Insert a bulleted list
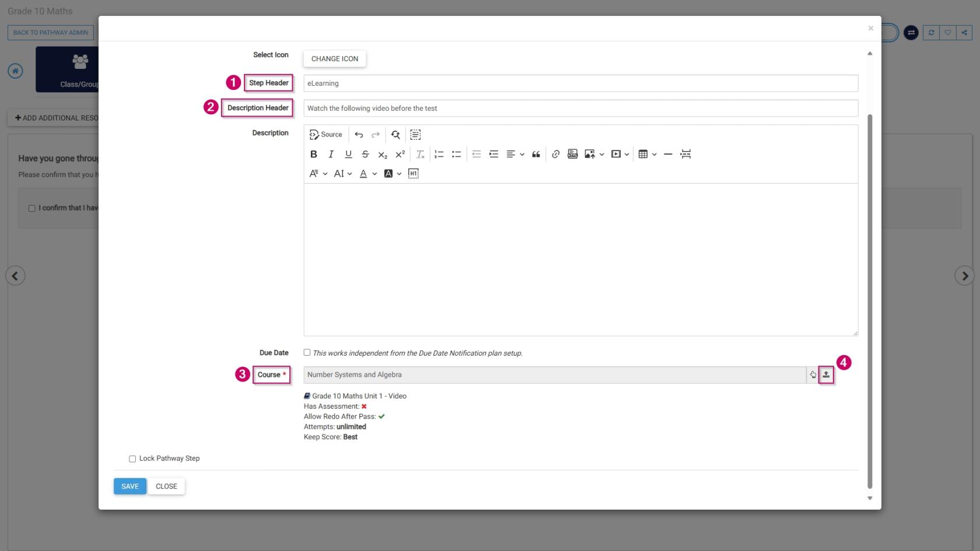The height and width of the screenshot is (551, 980). (x=457, y=155)
